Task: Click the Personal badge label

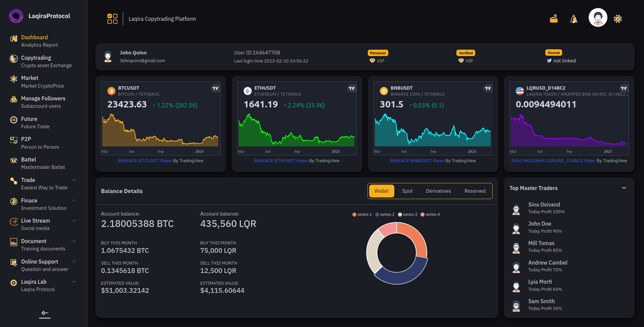Action: point(378,53)
